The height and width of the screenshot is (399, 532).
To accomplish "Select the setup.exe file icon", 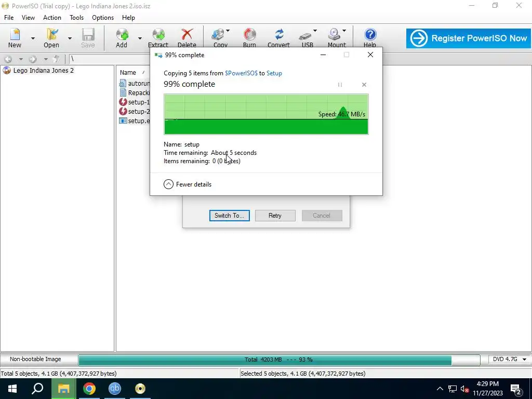I will 123,121.
